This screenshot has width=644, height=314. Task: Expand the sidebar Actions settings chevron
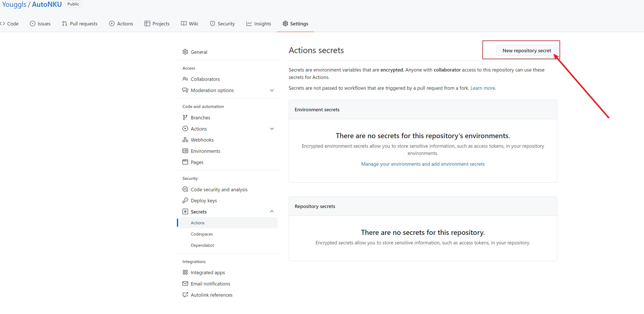(x=272, y=129)
